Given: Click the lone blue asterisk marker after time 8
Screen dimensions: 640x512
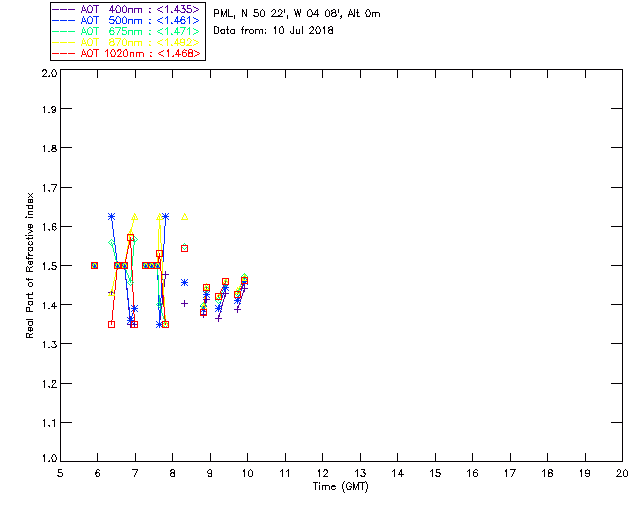Looking at the screenshot, I should click(184, 283).
